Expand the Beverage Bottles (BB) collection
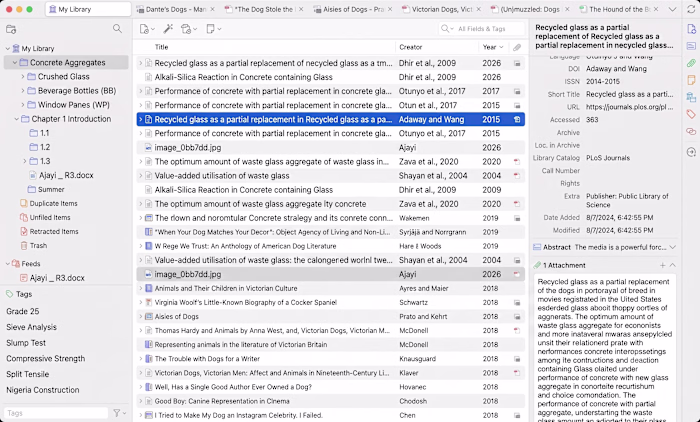Screen dimensions: 700x422 point(23,91)
